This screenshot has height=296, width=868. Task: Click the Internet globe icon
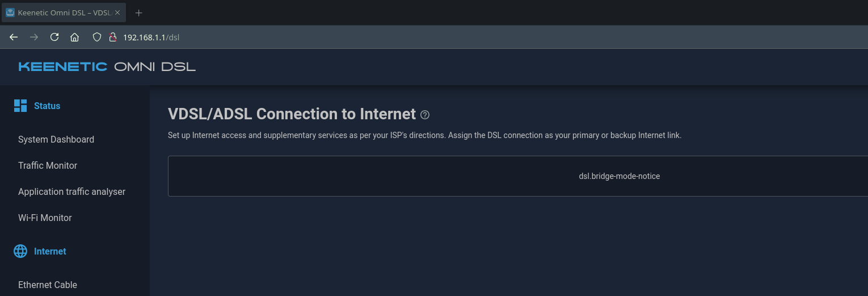(x=20, y=251)
